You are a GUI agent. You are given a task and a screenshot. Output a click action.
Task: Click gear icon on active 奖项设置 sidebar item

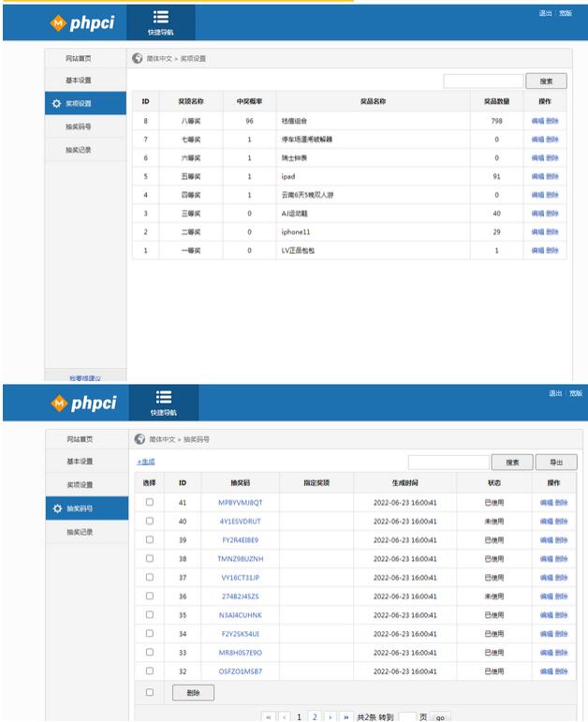coord(56,104)
